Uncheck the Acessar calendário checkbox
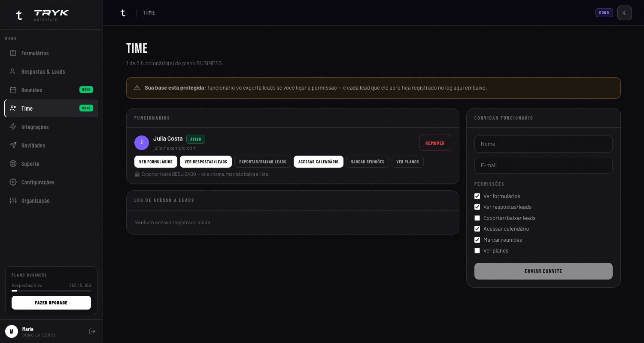Screen dimensions: 644x343 click(x=477, y=229)
